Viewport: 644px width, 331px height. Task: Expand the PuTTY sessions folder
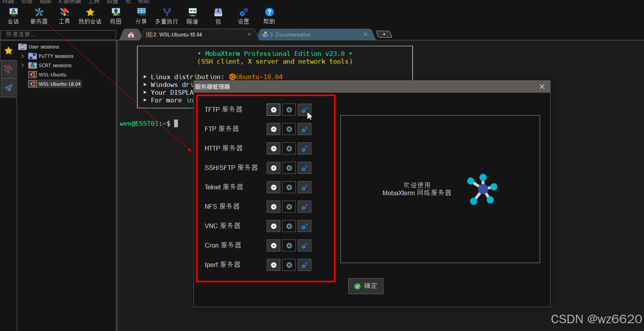click(22, 56)
